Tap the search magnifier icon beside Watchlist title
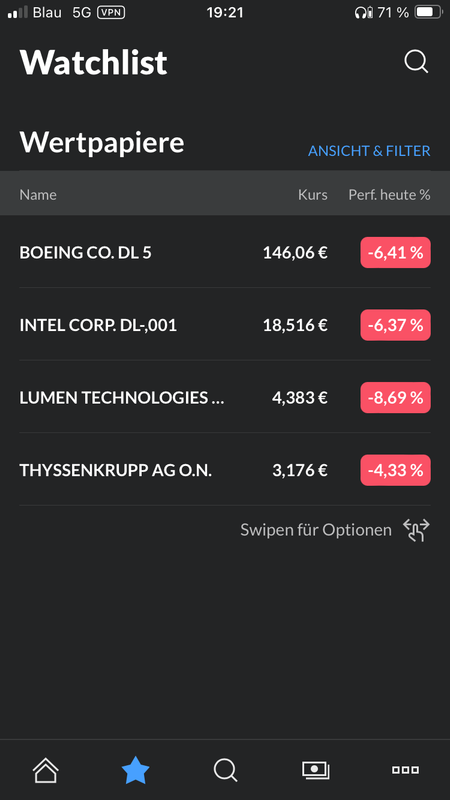The image size is (450, 800). [416, 62]
